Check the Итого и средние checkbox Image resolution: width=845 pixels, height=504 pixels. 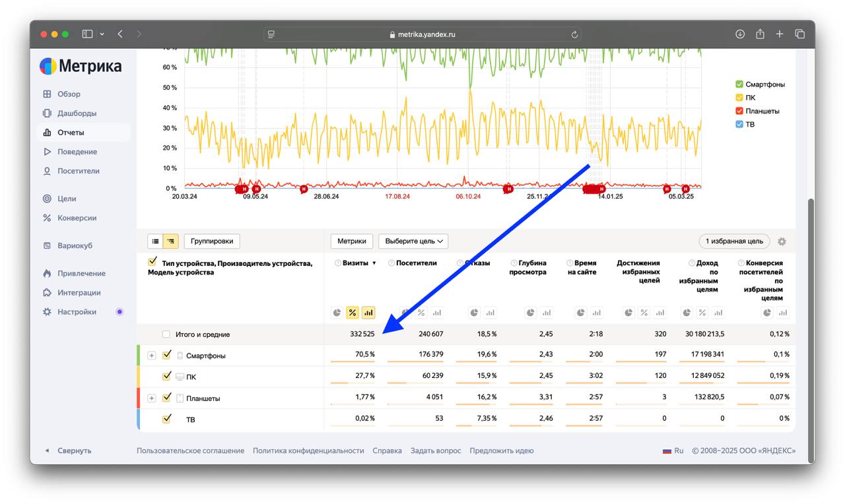[166, 334]
